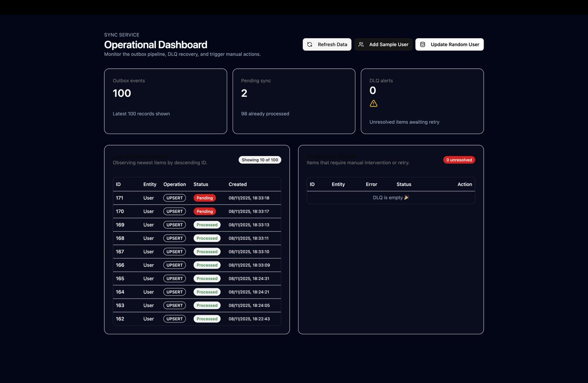Click the refresh arrows icon
588x383 pixels.
tap(310, 44)
